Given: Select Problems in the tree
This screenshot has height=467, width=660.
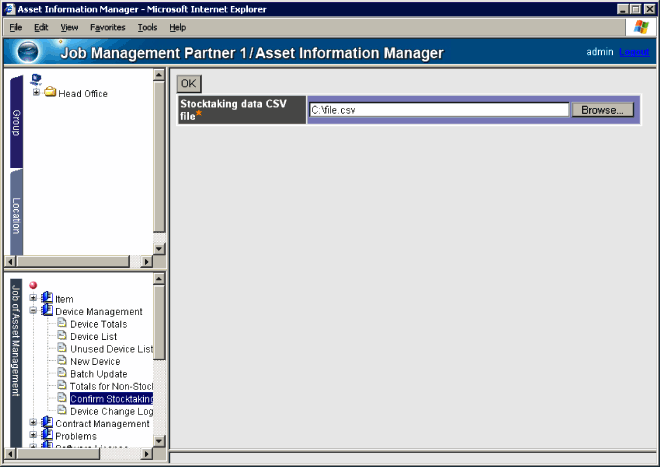Looking at the screenshot, I should [76, 436].
